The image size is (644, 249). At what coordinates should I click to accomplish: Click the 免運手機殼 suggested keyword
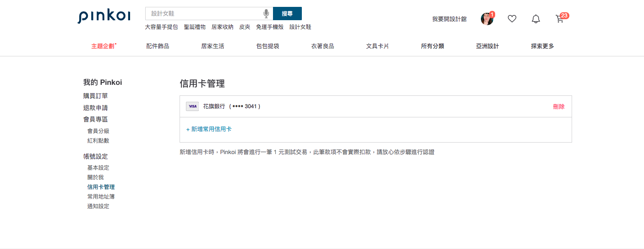point(270,27)
